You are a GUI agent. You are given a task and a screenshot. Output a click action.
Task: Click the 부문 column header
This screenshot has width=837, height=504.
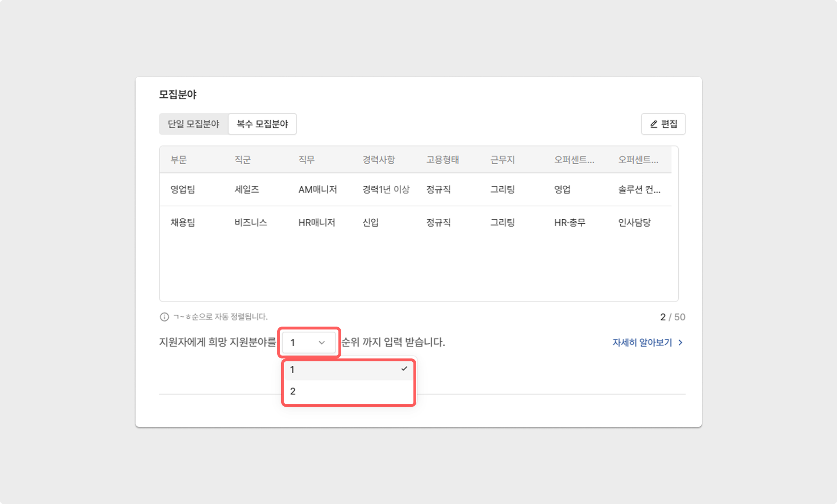click(x=179, y=160)
